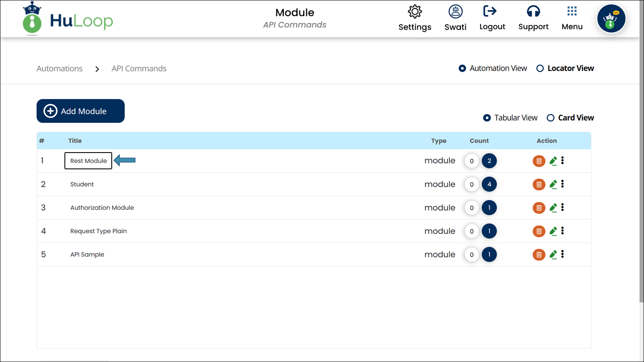The width and height of the screenshot is (644, 362).
Task: Click the Logout icon
Action: 490,11
